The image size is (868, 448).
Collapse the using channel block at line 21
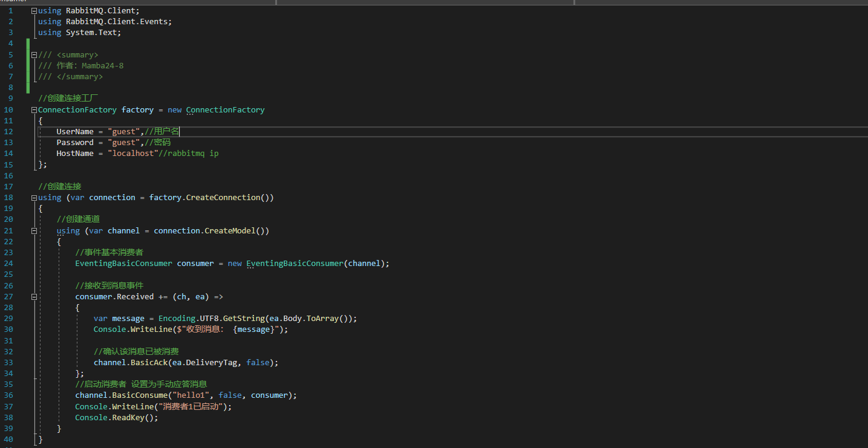coord(34,230)
